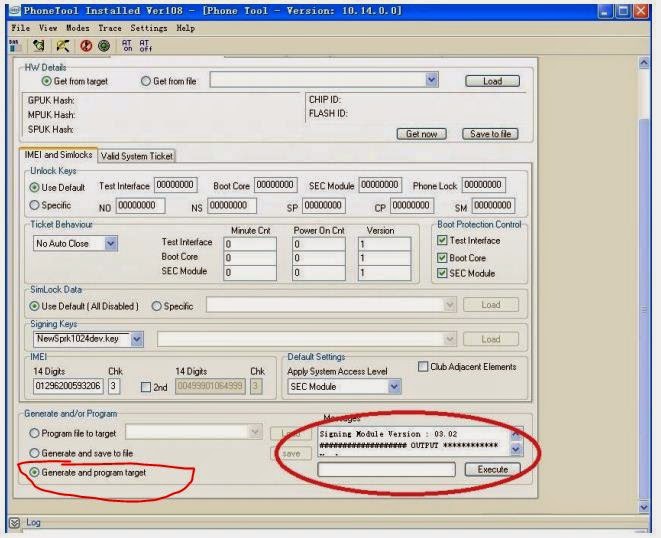Enable the 2nd IMEI checkbox

(x=146, y=387)
